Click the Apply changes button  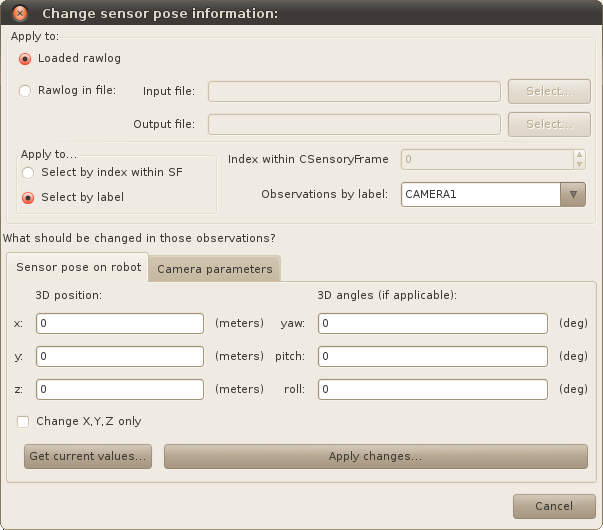point(375,456)
